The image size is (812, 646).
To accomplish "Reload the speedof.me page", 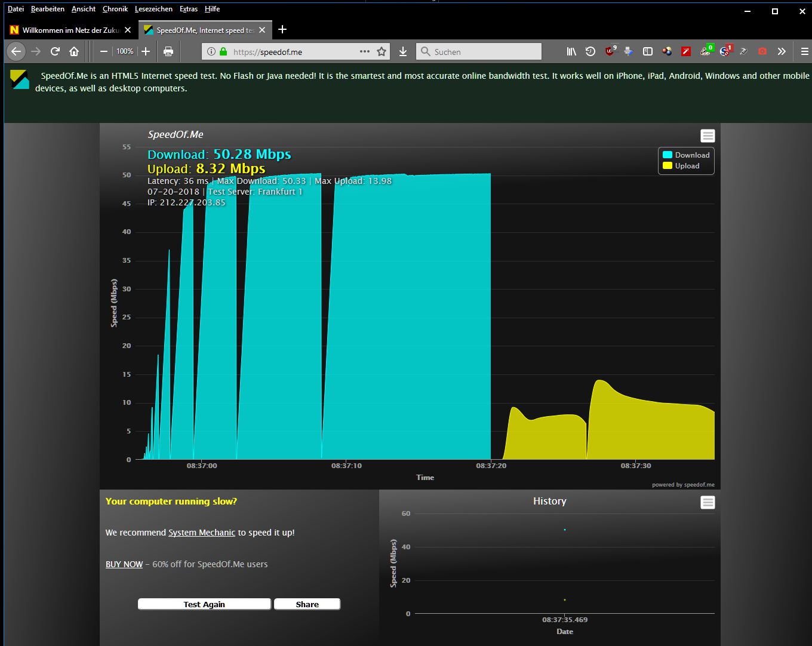I will 55,51.
